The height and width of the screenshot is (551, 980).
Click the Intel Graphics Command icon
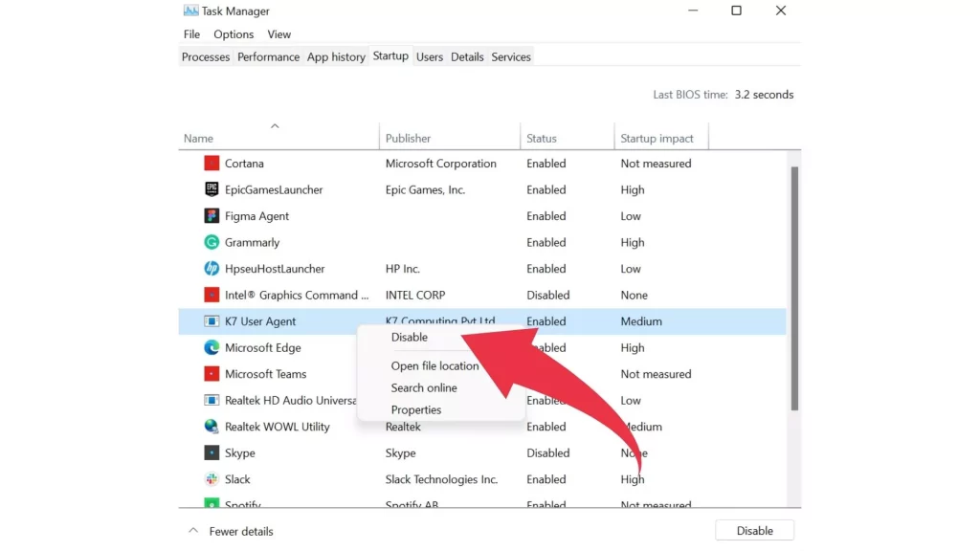(x=212, y=295)
